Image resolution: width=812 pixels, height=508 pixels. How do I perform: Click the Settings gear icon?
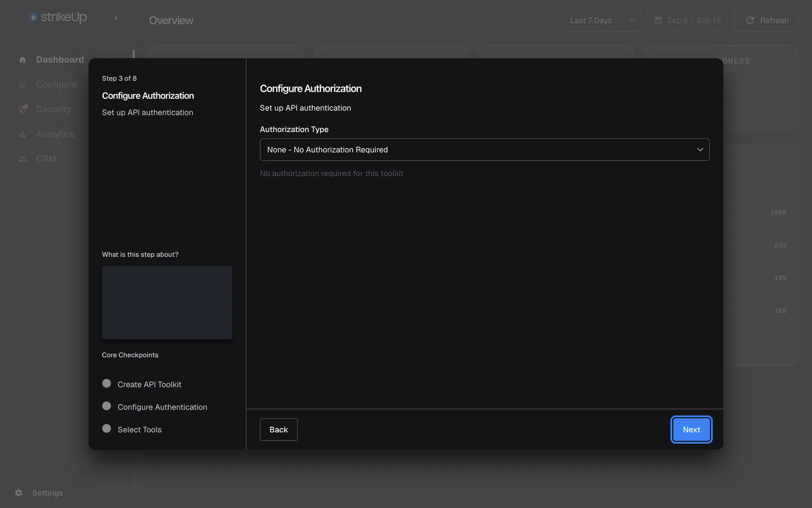[x=18, y=493]
